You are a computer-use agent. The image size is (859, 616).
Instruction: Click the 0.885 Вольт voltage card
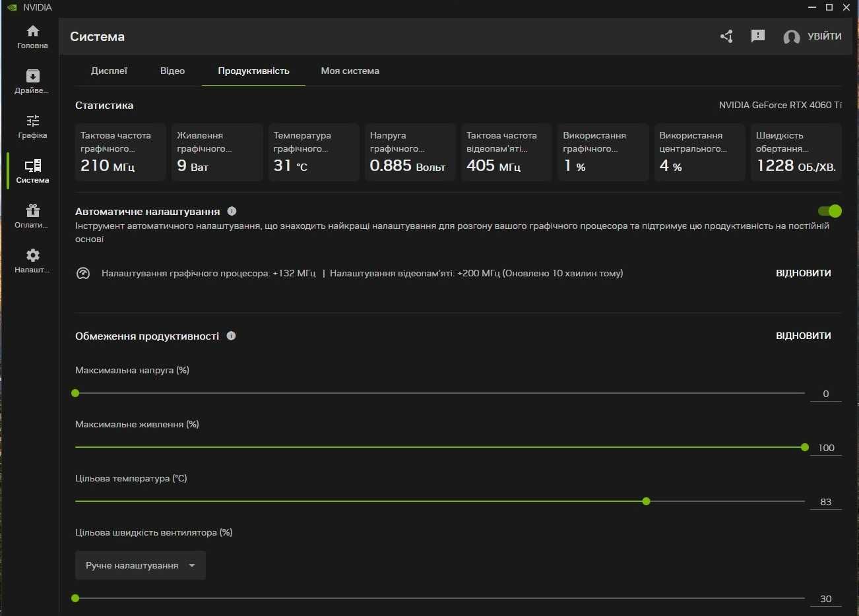coord(410,152)
